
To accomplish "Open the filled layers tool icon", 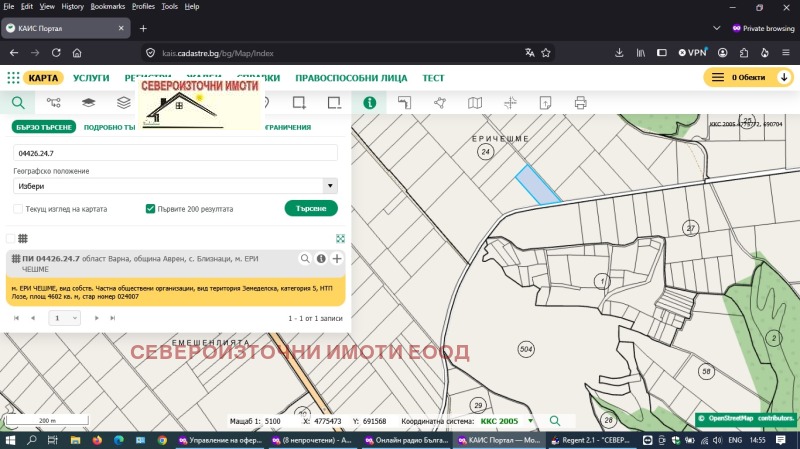I will (88, 103).
